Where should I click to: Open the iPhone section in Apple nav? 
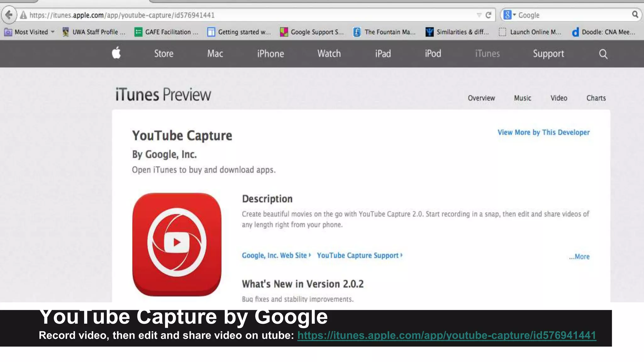[270, 54]
